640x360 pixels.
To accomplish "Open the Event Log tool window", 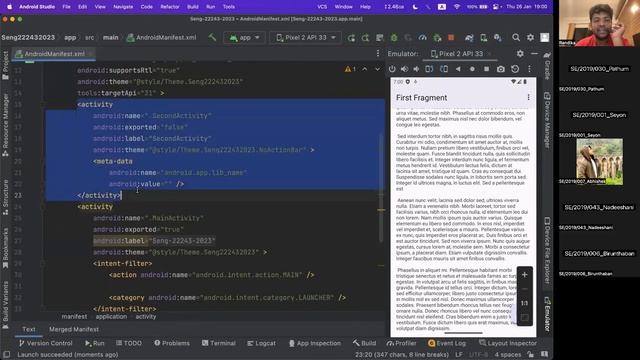I will tap(447, 343).
